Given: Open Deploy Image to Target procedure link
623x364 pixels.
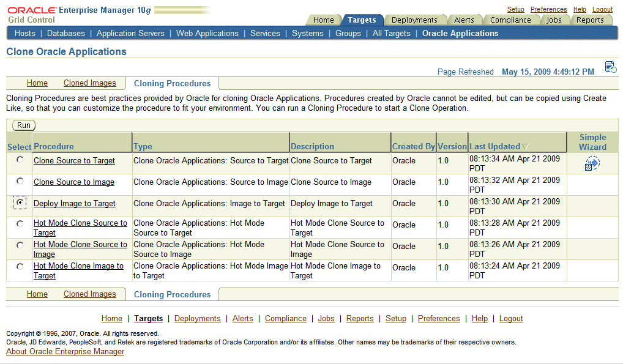Looking at the screenshot, I should (x=75, y=204).
